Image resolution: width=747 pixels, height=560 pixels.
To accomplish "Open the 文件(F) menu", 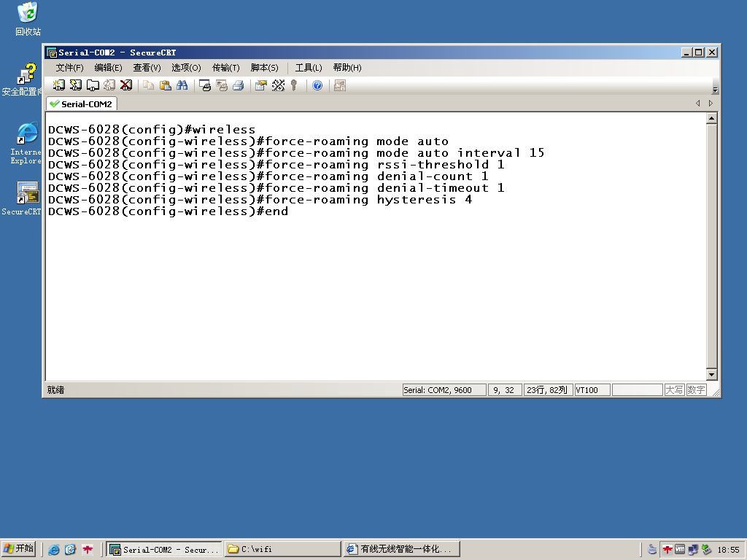I will [69, 68].
